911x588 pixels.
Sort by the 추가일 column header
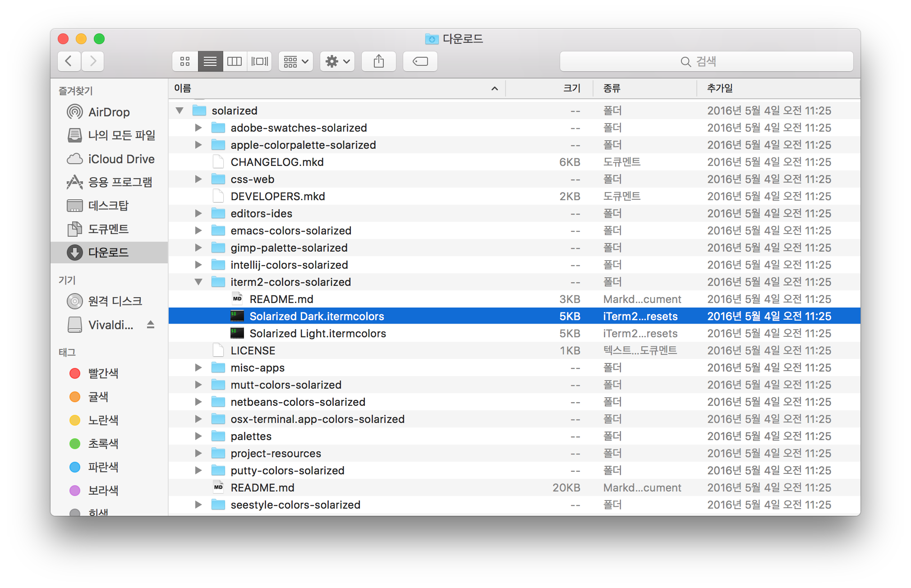pyautogui.click(x=720, y=88)
